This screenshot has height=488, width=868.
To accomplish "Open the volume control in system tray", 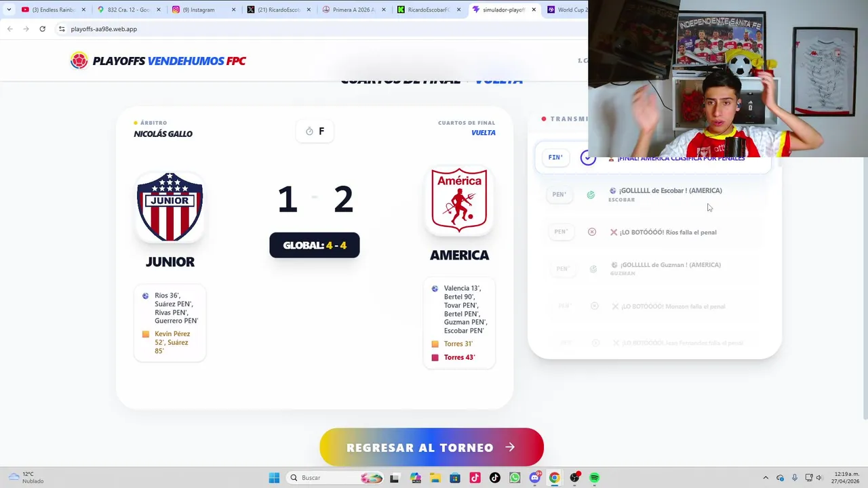I will pyautogui.click(x=819, y=478).
